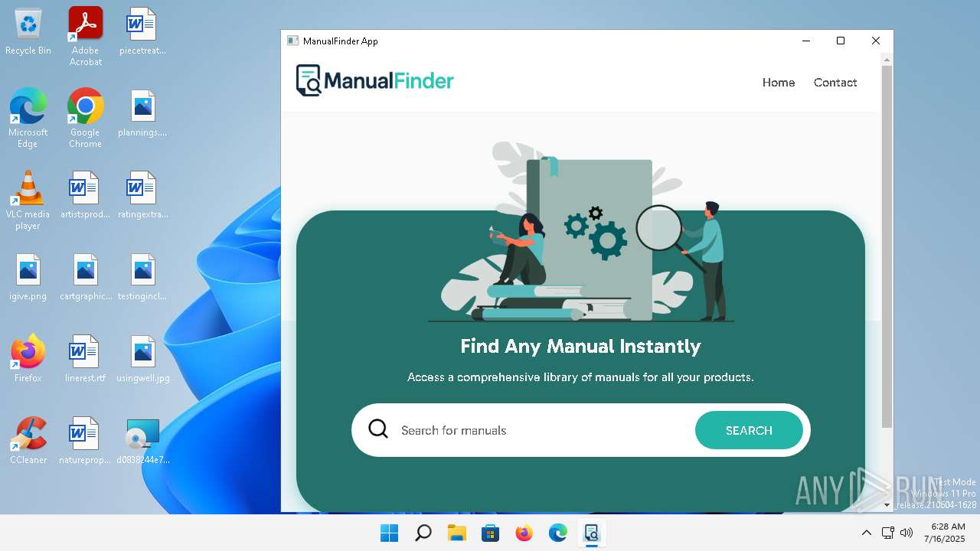Click the scrollbar up arrow
Screen dimensions: 980x551
tap(887, 59)
